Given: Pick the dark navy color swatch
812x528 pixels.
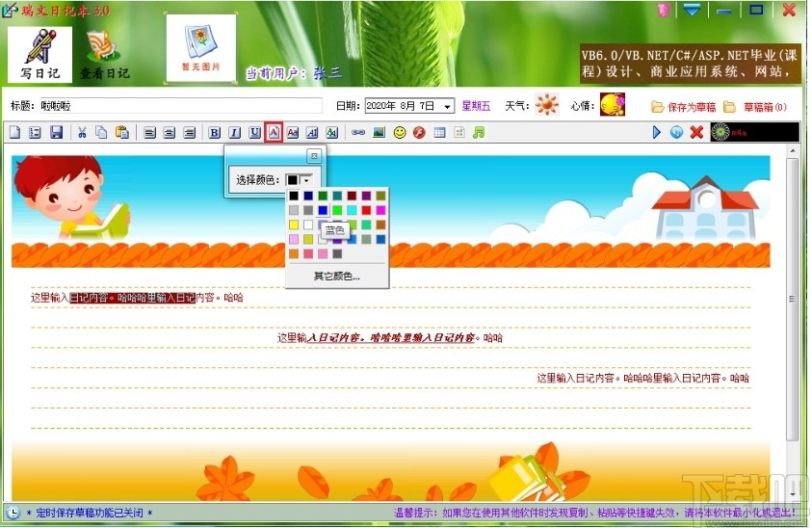Looking at the screenshot, I should (308, 196).
